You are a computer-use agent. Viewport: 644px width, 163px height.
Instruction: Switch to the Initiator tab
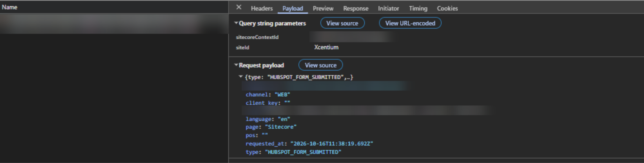point(388,8)
